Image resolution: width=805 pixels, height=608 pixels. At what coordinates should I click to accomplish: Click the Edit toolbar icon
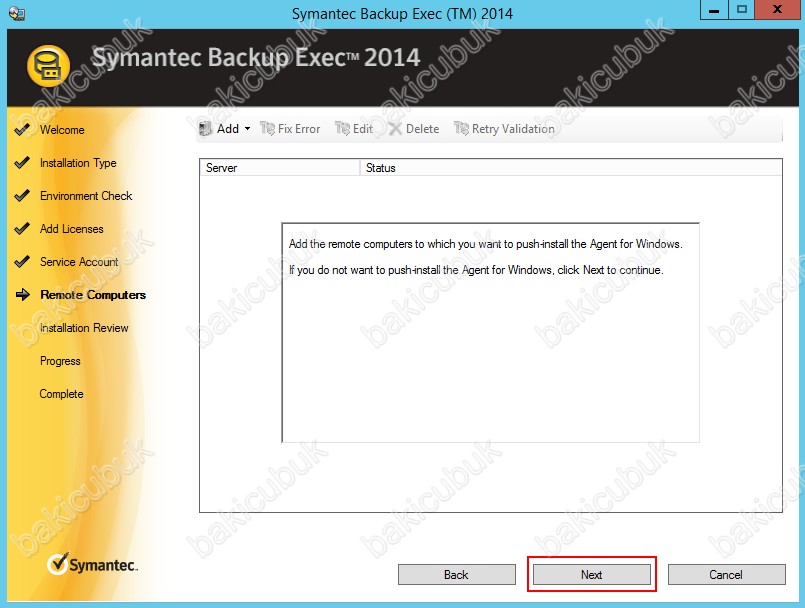[342, 128]
